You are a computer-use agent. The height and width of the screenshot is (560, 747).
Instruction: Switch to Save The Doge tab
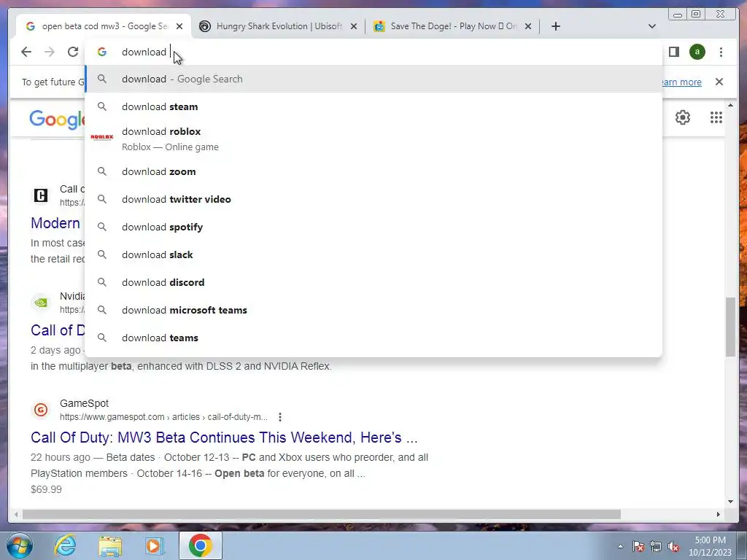click(x=452, y=26)
